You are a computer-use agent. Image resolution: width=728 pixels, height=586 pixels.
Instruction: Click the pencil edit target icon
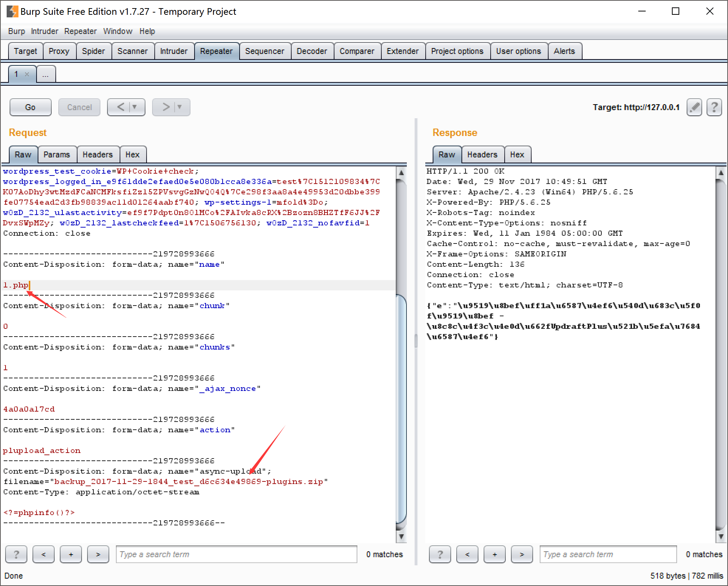pos(694,108)
